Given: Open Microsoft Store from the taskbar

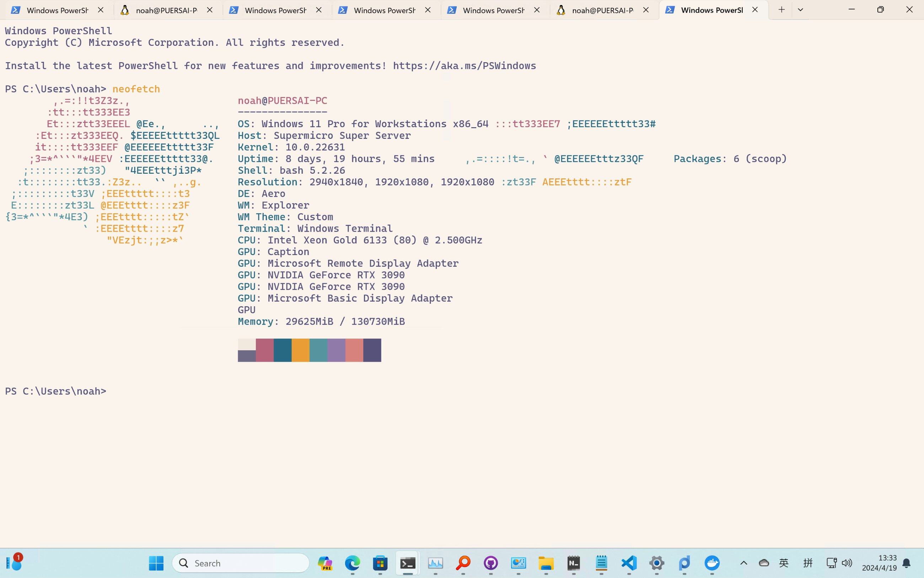Looking at the screenshot, I should pos(380,563).
